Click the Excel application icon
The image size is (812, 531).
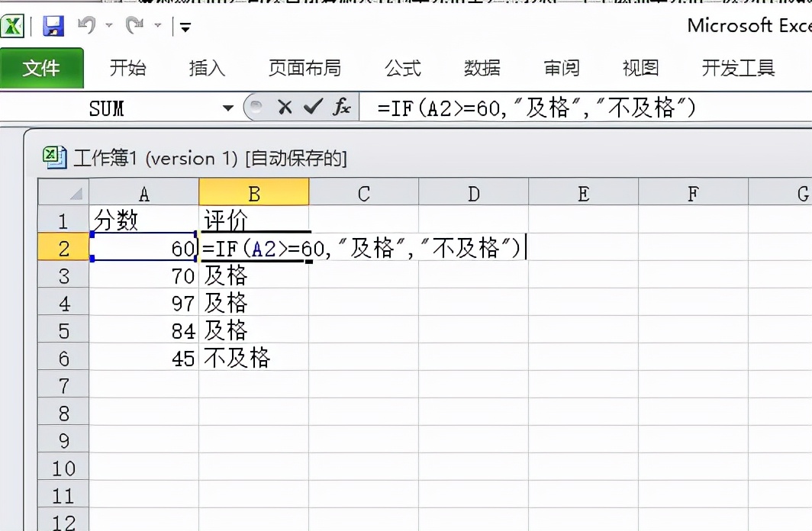click(12, 26)
